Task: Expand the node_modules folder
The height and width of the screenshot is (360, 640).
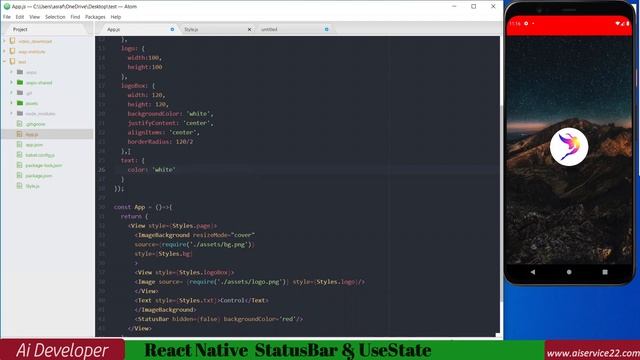Action: (12, 113)
